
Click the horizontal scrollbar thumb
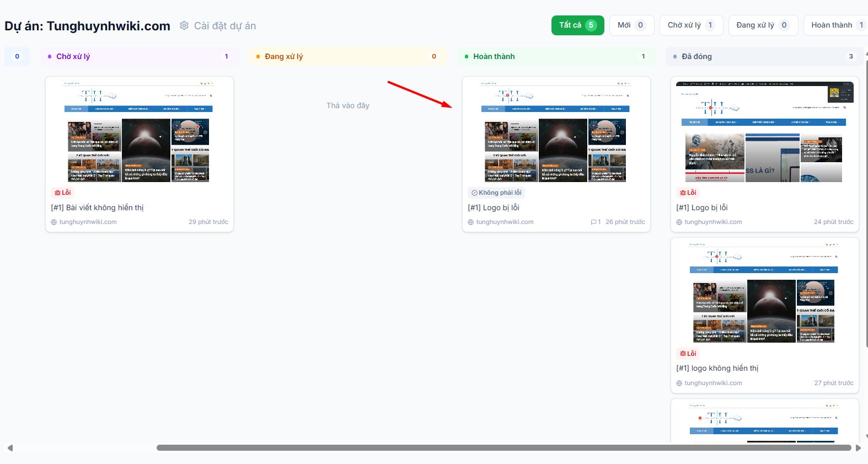[x=504, y=448]
